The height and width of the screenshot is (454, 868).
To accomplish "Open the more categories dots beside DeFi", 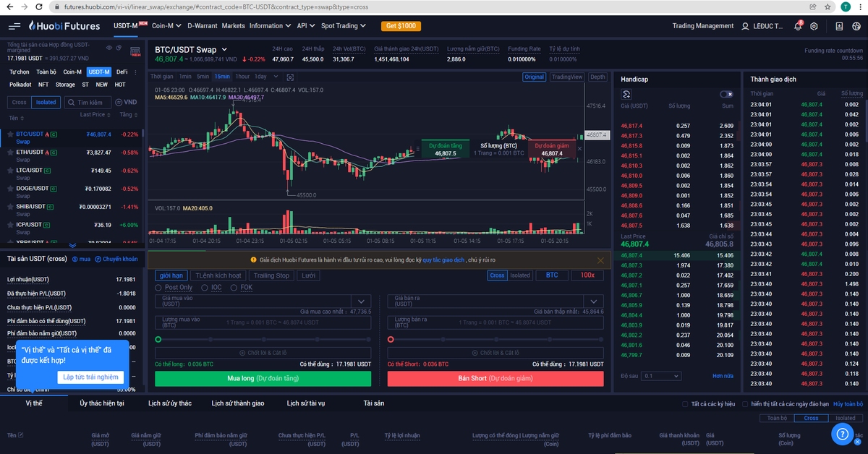I will (x=137, y=72).
